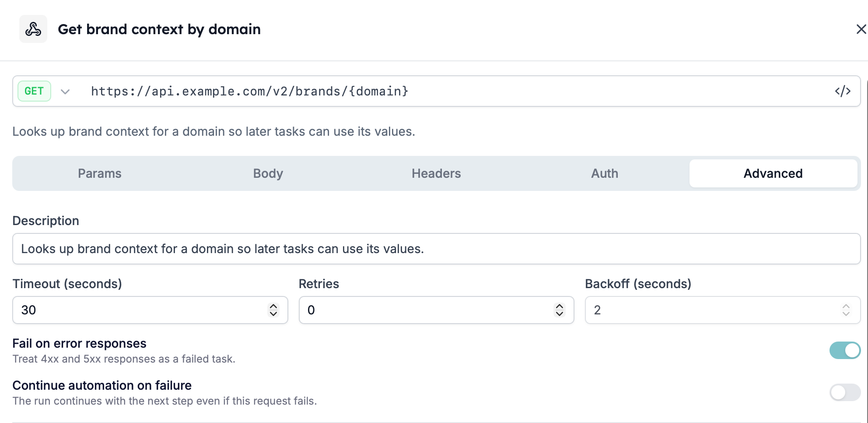Click 'The run continues with the next step' text

click(x=164, y=401)
